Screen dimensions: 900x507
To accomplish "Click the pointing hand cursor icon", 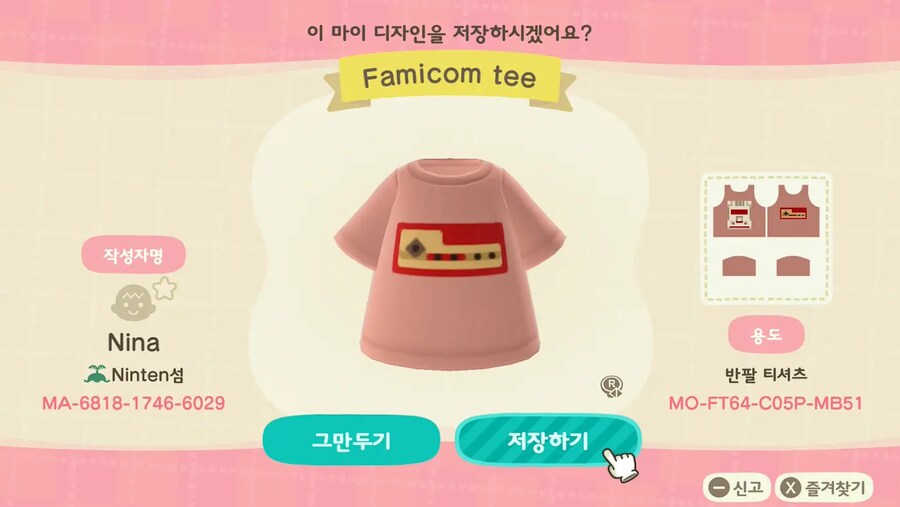I will (x=620, y=465).
